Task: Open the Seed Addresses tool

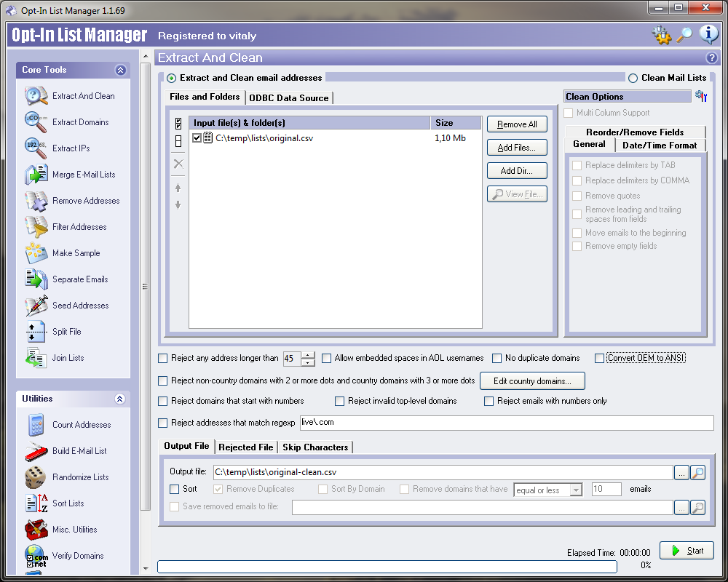Action: (80, 306)
